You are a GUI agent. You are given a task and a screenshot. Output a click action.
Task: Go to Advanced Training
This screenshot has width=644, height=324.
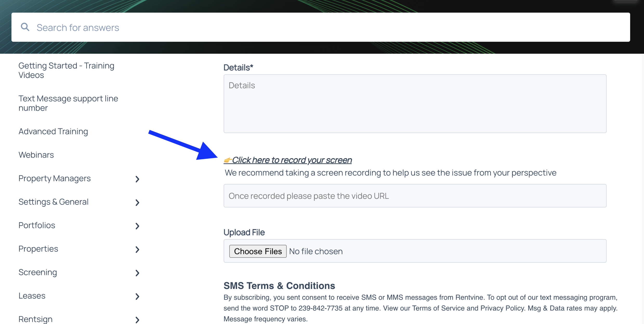tap(53, 131)
